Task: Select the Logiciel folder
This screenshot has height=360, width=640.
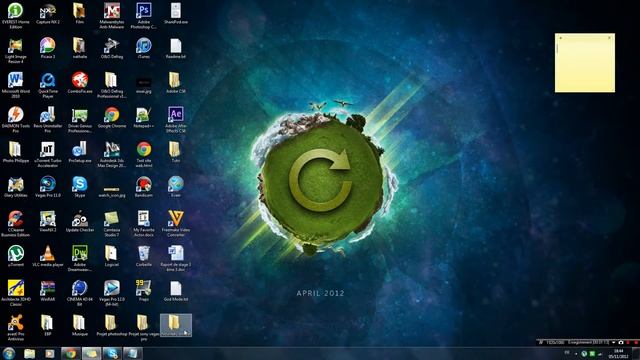Action: [112, 256]
